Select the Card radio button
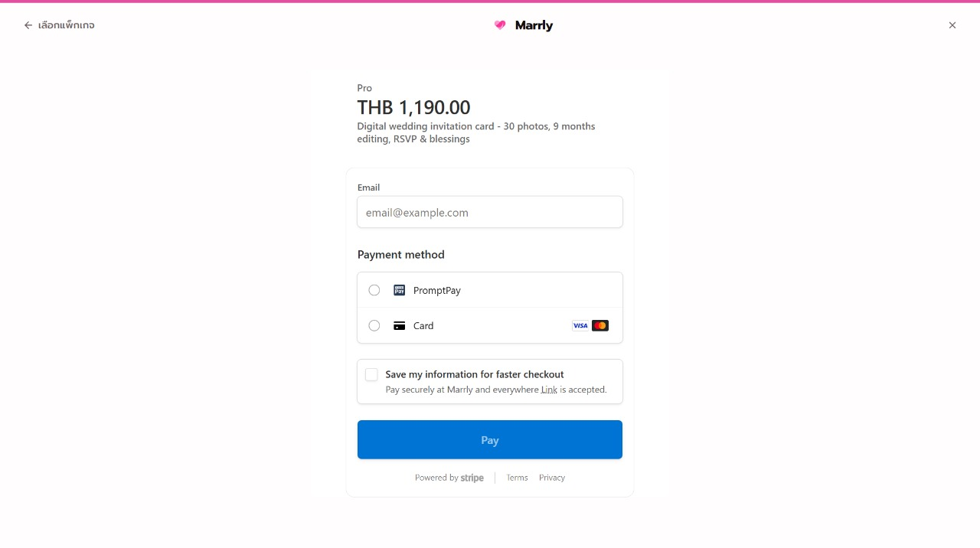This screenshot has width=980, height=548. [x=374, y=325]
